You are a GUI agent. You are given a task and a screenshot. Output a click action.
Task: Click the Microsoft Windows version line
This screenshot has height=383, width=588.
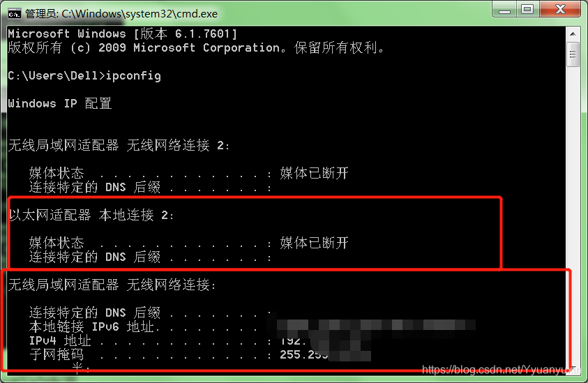point(122,33)
